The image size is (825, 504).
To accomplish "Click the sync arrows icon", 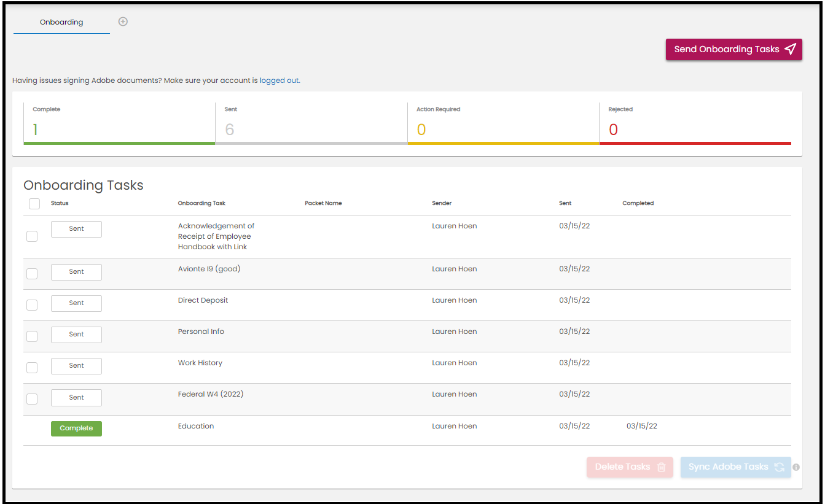I will click(779, 467).
